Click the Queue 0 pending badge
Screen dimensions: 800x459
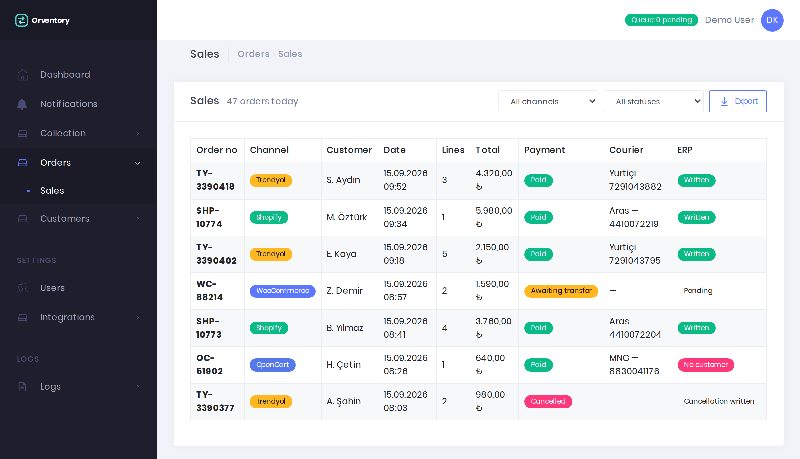tap(661, 20)
